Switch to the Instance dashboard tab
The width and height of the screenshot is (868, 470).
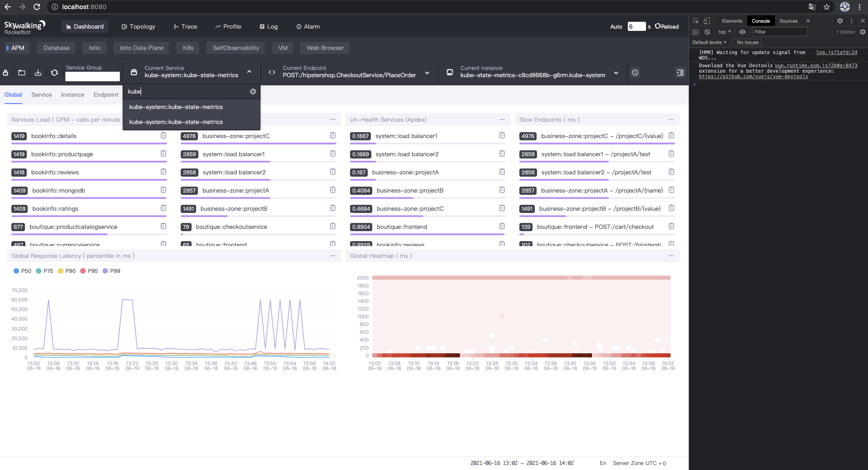[x=73, y=94]
